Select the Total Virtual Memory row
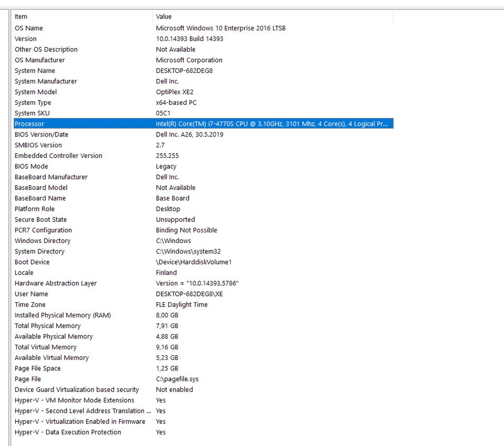Viewport: 504px width, 446px height. point(204,347)
